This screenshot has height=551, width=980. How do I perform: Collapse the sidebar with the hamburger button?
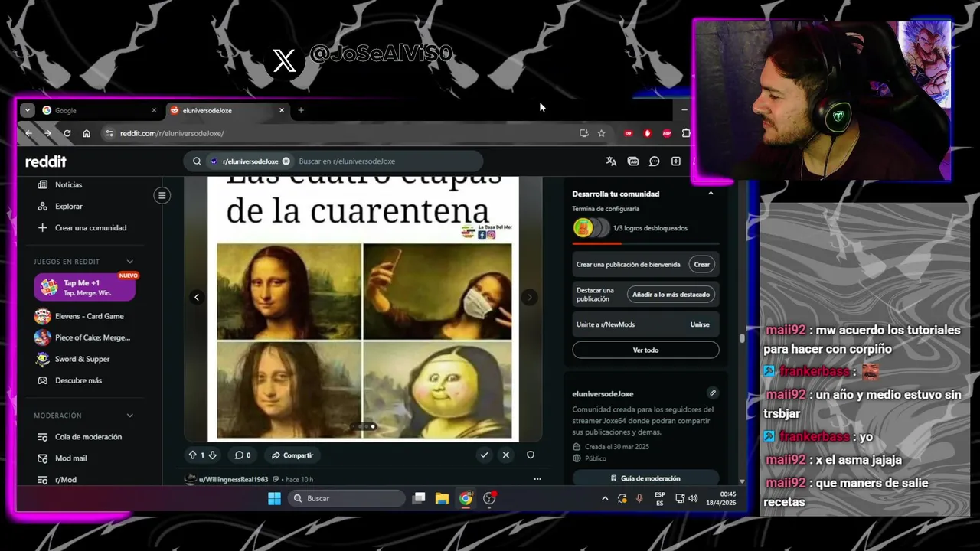pos(162,196)
